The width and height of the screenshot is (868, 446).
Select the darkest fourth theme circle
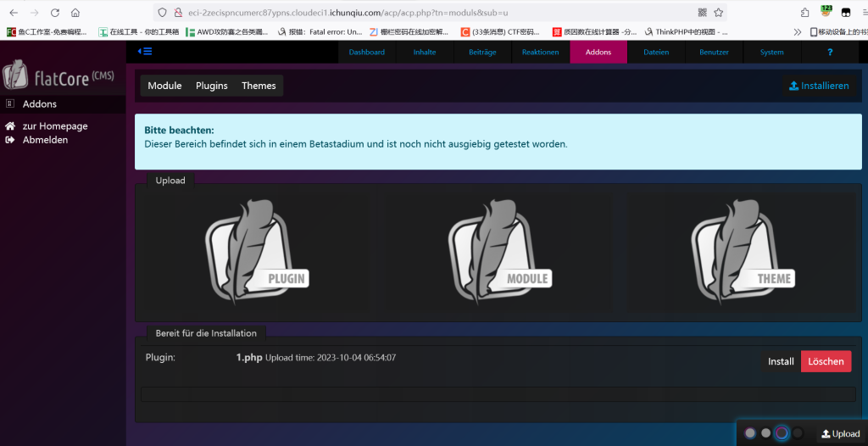coord(798,433)
